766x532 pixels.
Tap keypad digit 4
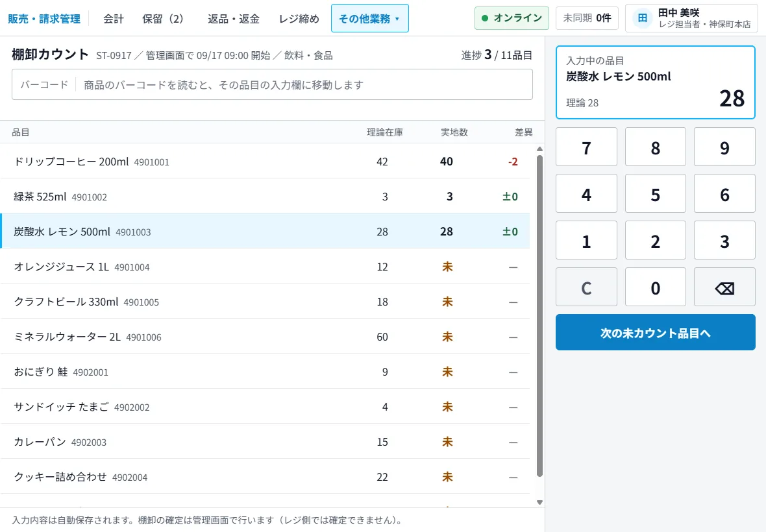pyautogui.click(x=586, y=194)
